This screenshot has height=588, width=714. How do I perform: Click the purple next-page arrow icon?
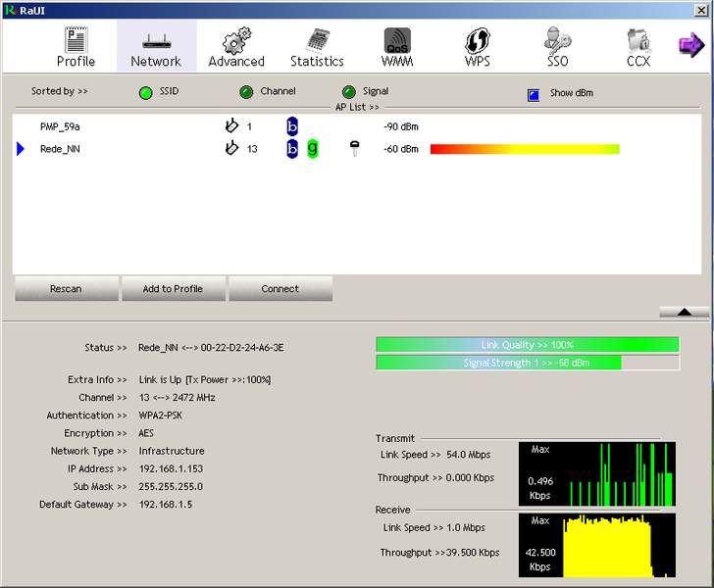point(691,45)
